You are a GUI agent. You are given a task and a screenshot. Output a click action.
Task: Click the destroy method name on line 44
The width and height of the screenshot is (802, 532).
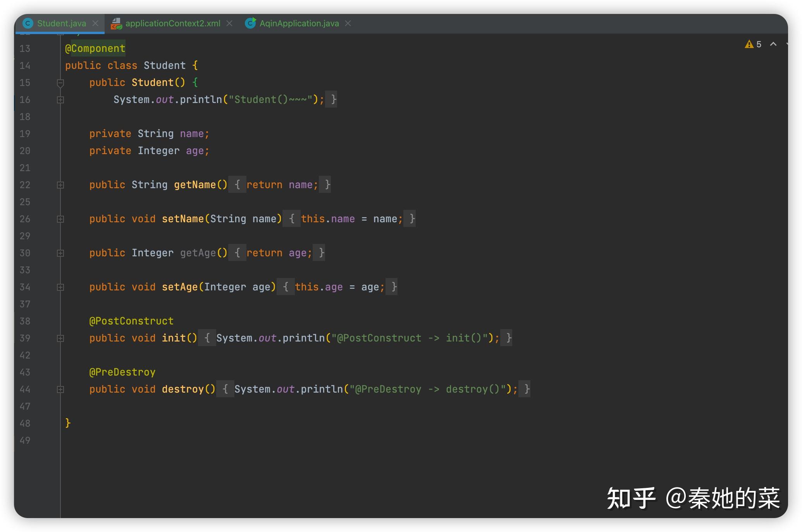click(x=183, y=389)
